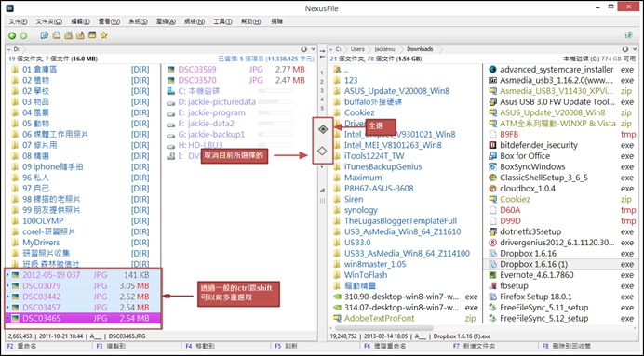Viewport: 644px width, 356px height.
Task: Select the MyDrivers folder in left pane
Action: [79, 243]
